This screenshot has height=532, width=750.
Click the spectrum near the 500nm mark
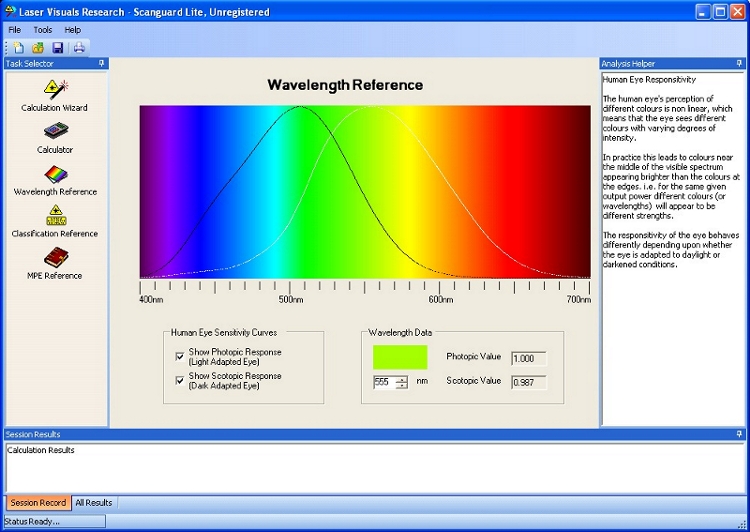[x=290, y=191]
